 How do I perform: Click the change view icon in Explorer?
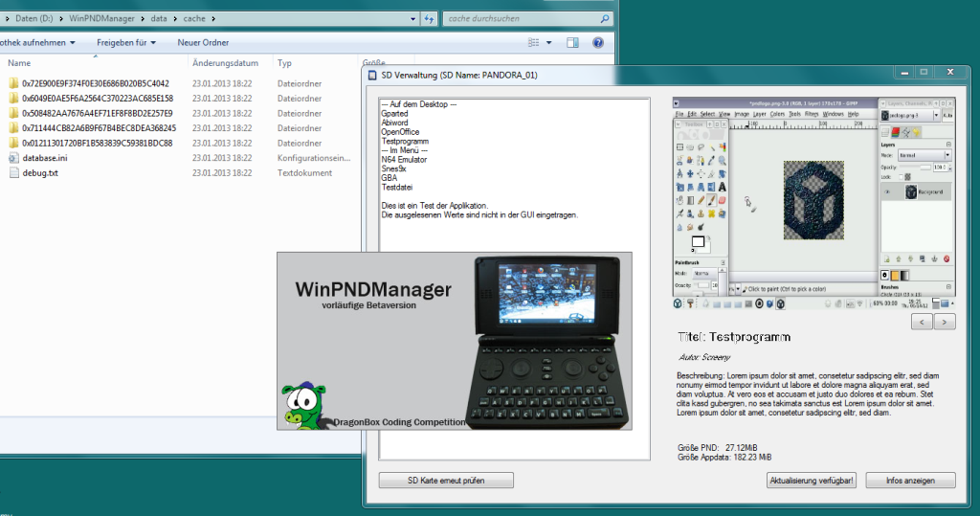(534, 43)
